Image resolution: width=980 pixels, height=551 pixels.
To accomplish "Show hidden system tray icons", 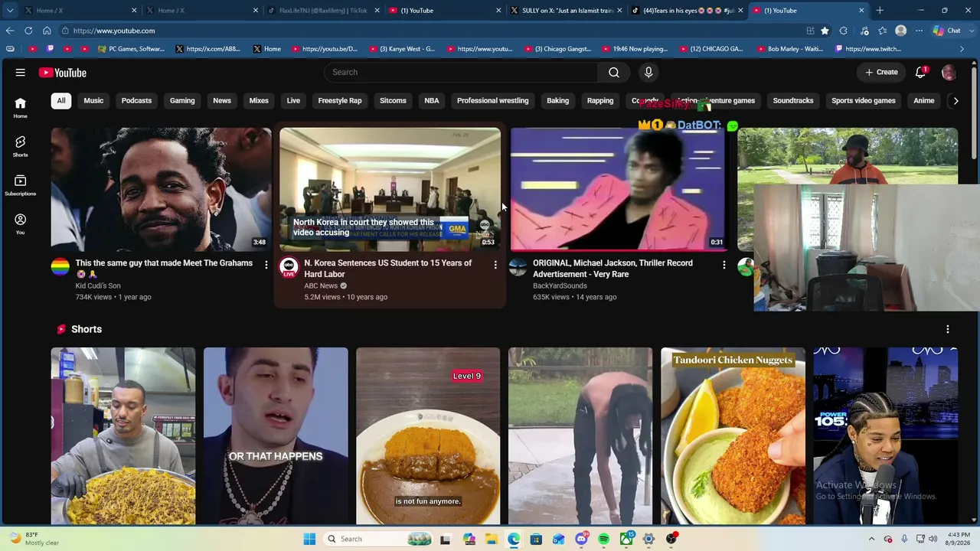I will (871, 539).
